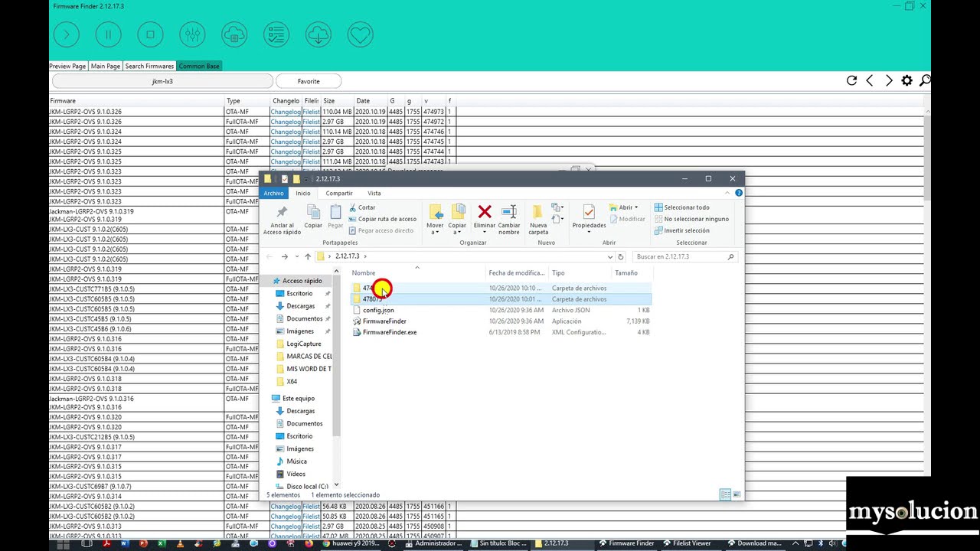
Task: Open the checklist icon in Firmware Finder toolbar
Action: 276,34
